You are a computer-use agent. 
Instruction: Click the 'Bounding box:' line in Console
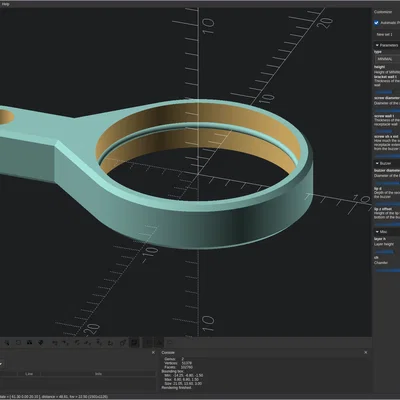[x=172, y=371]
